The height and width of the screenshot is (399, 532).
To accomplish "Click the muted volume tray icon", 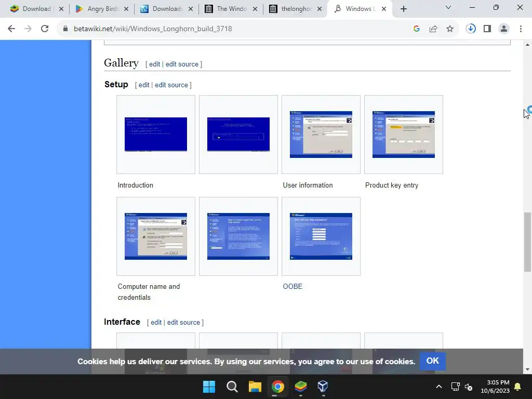I will click(469, 387).
